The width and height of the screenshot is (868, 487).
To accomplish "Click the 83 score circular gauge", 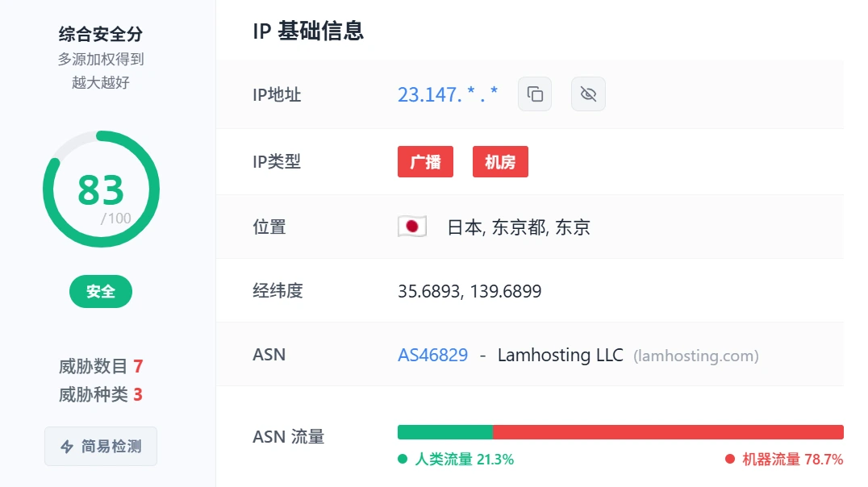I will point(102,189).
